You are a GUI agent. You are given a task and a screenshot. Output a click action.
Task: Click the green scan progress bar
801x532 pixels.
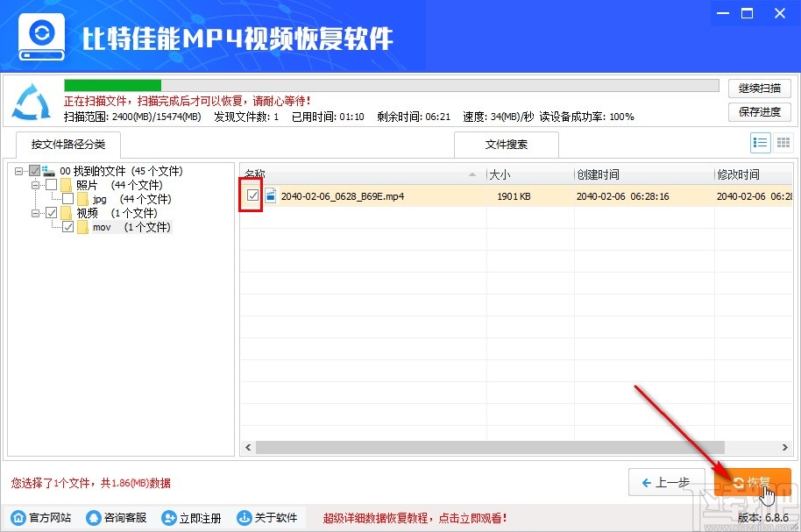112,85
